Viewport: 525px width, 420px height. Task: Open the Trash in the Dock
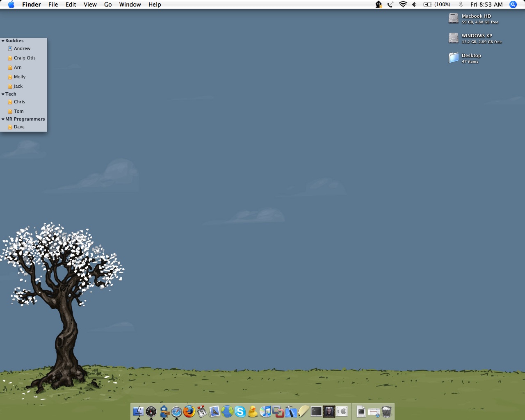click(387, 411)
